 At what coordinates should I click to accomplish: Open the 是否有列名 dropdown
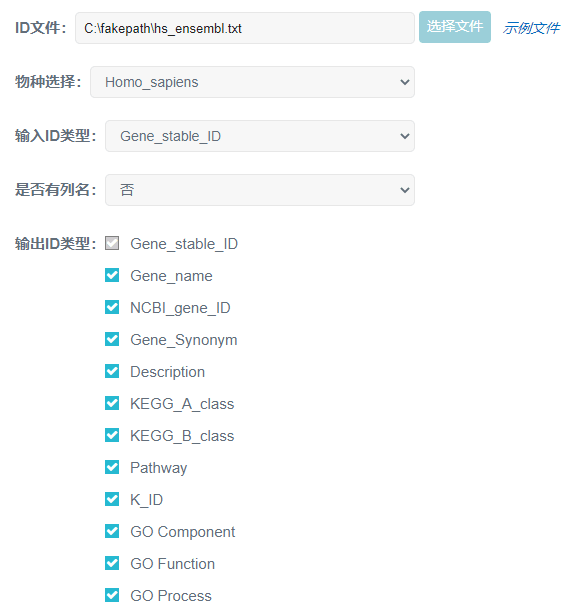click(260, 190)
